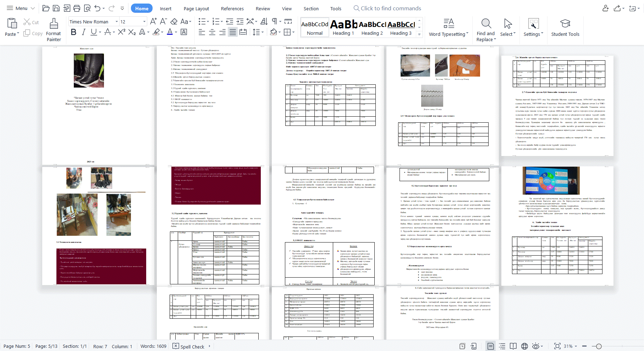This screenshot has height=351, width=644.
Task: Apply subscript formatting
Action: click(x=132, y=32)
